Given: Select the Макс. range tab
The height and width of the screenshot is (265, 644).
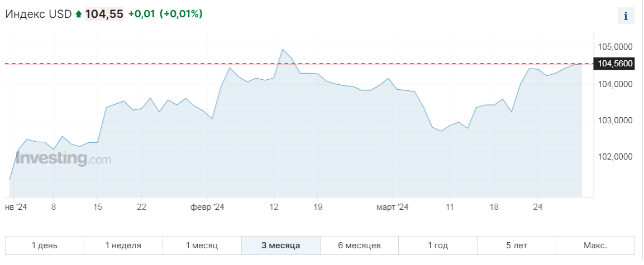Looking at the screenshot, I should [x=595, y=245].
